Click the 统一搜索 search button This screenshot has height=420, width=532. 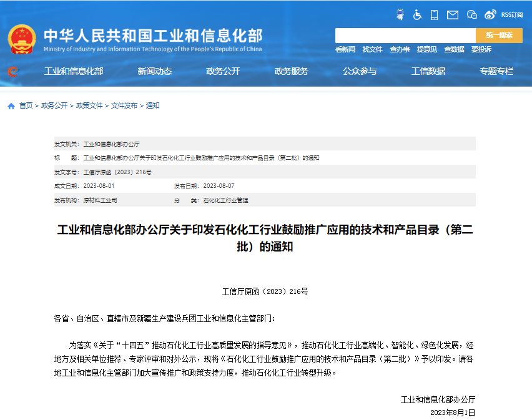pos(499,36)
